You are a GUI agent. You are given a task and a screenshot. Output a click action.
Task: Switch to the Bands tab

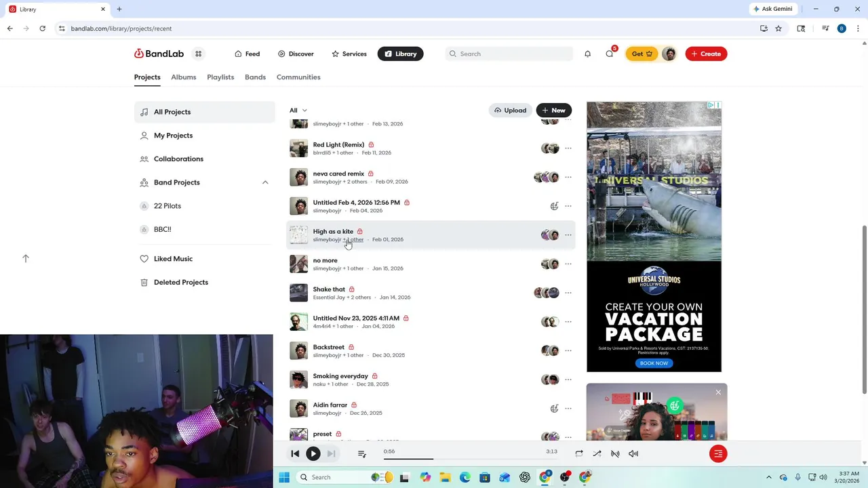point(255,77)
